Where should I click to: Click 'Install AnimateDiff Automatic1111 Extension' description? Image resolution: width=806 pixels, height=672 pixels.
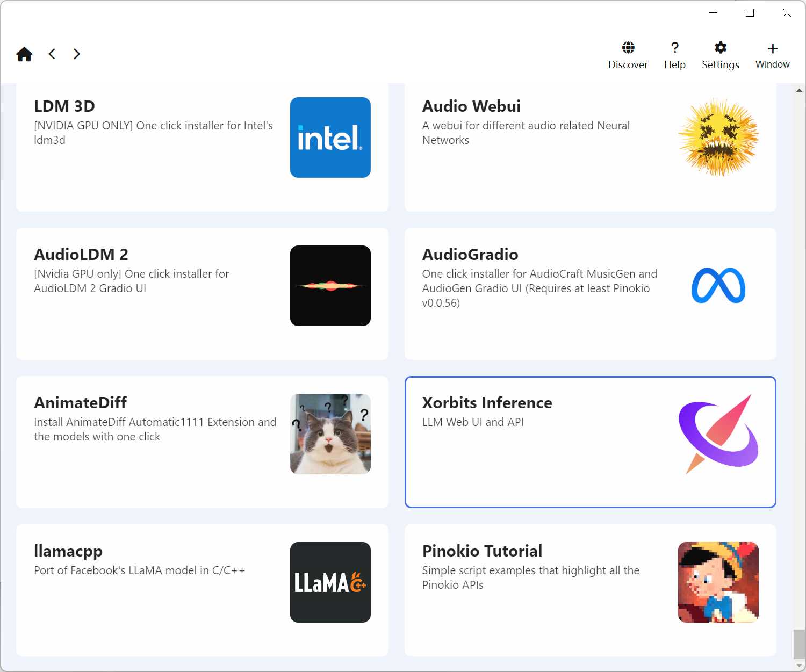[x=155, y=429]
